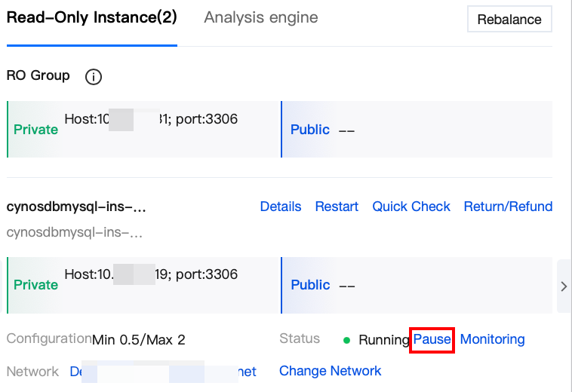Click the instance Private host address
The image size is (572, 392).
(x=151, y=274)
